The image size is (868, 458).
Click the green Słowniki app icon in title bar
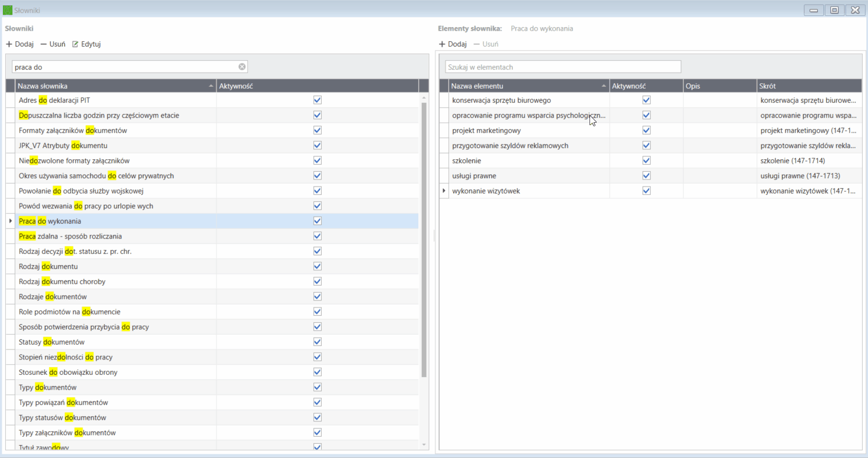[8, 10]
